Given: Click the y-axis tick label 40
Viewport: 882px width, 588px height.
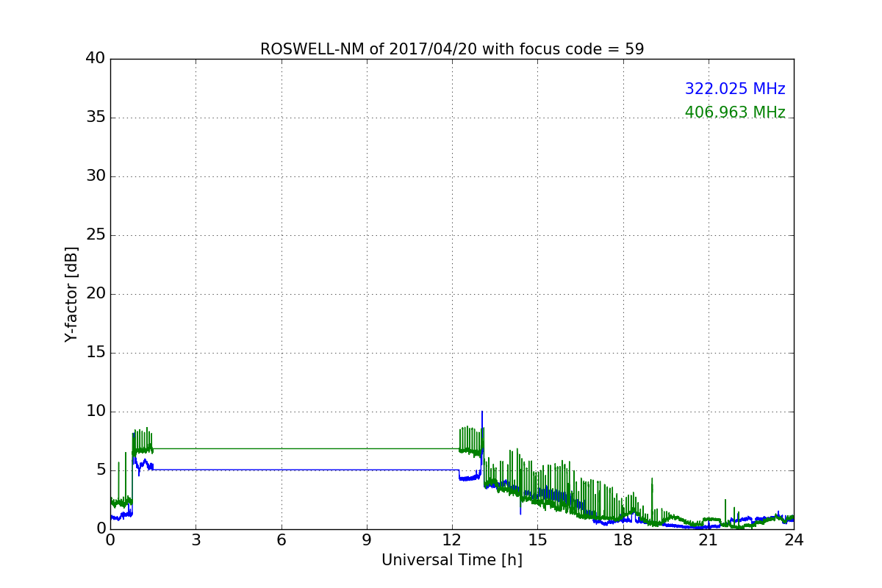Looking at the screenshot, I should 96,58.
